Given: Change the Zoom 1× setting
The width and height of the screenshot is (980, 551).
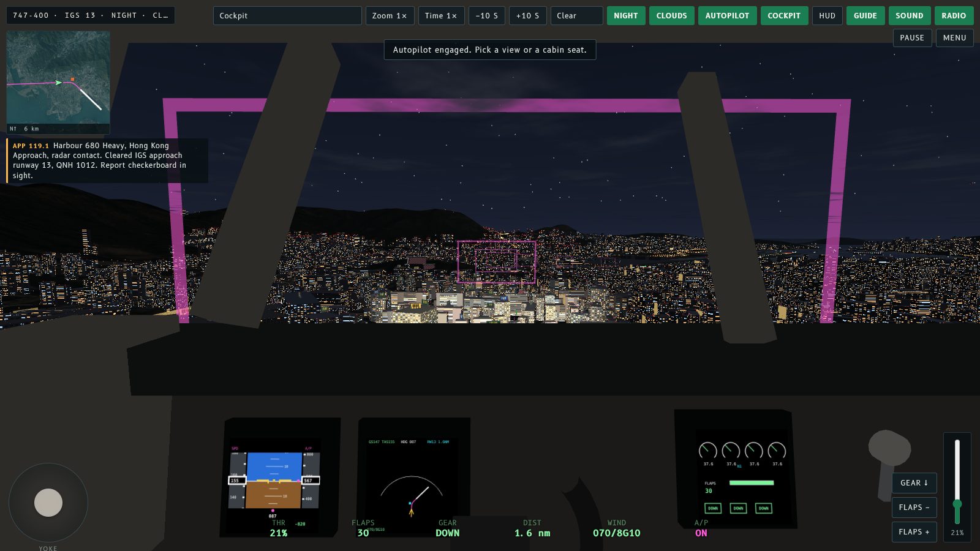Looking at the screenshot, I should point(390,15).
